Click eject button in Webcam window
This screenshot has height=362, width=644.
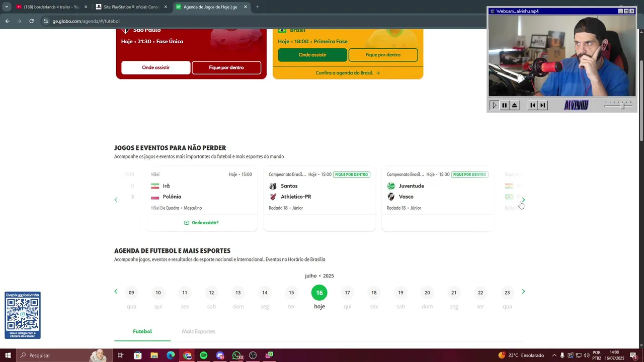coord(514,105)
